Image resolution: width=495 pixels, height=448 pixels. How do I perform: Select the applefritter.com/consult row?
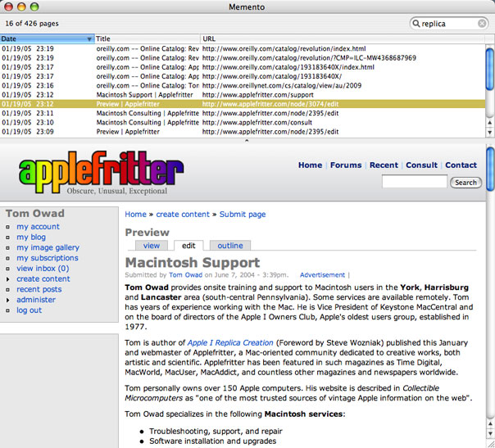click(243, 122)
